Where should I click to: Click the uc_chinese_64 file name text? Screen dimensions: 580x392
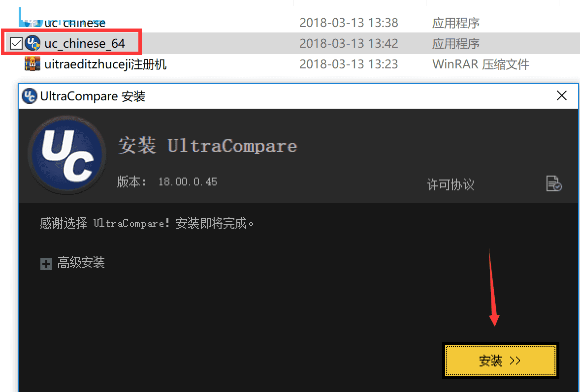pos(85,44)
